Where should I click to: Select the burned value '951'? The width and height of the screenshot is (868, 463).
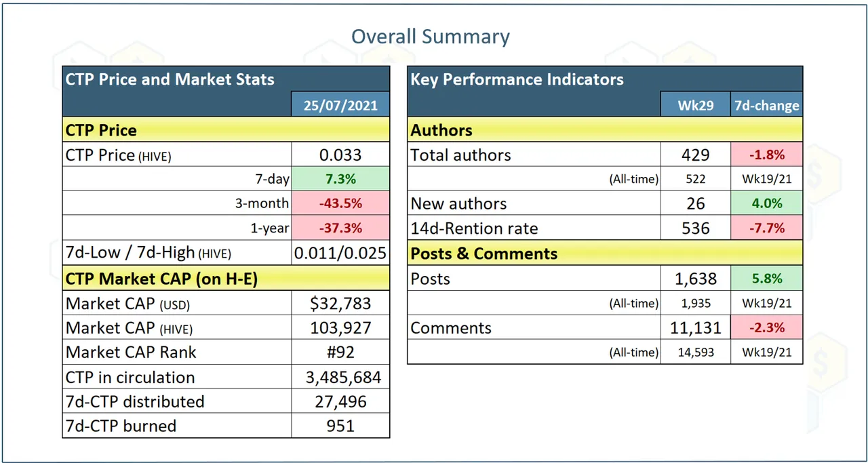[340, 426]
